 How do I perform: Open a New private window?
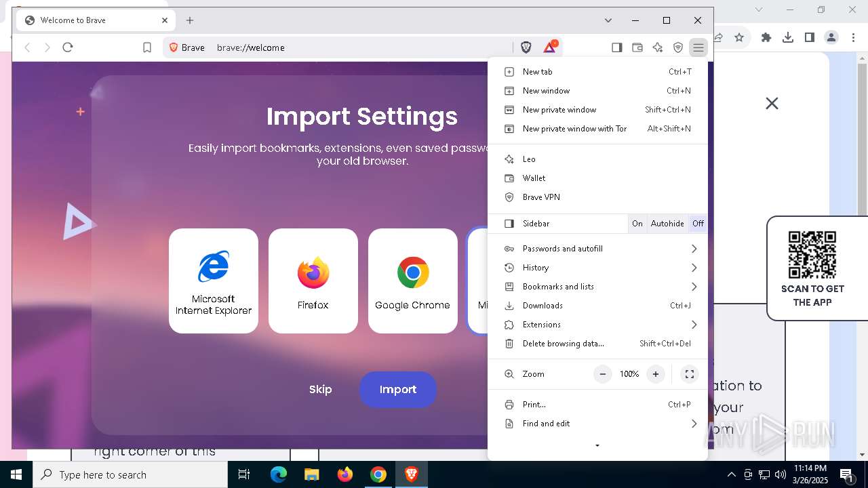pyautogui.click(x=597, y=110)
